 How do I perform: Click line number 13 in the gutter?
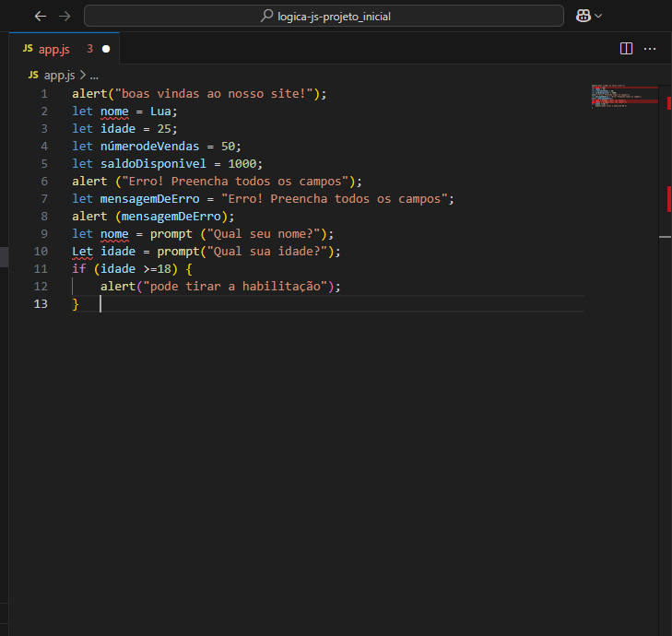coord(41,304)
